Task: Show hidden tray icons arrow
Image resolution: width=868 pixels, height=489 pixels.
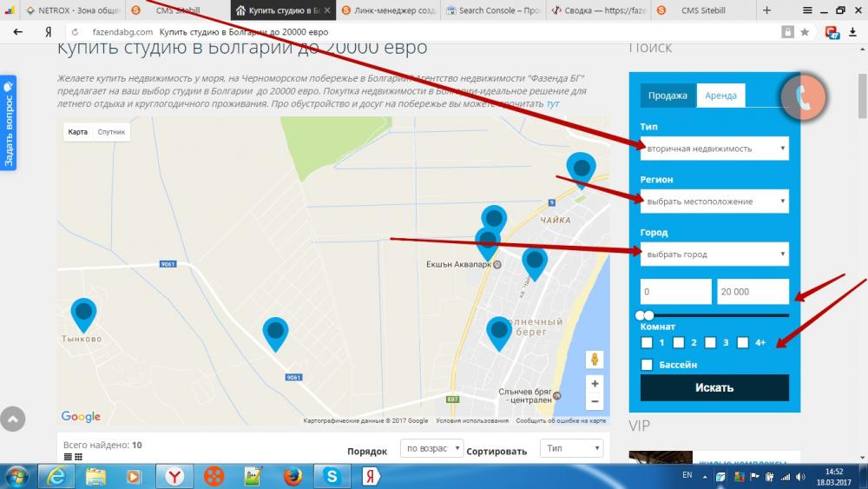Action: [x=705, y=477]
